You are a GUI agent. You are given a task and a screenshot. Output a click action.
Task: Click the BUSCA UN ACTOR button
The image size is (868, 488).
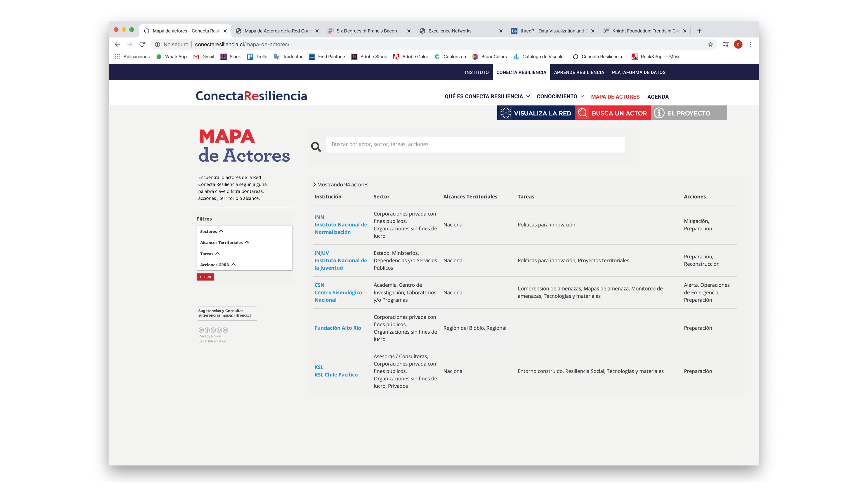point(613,113)
